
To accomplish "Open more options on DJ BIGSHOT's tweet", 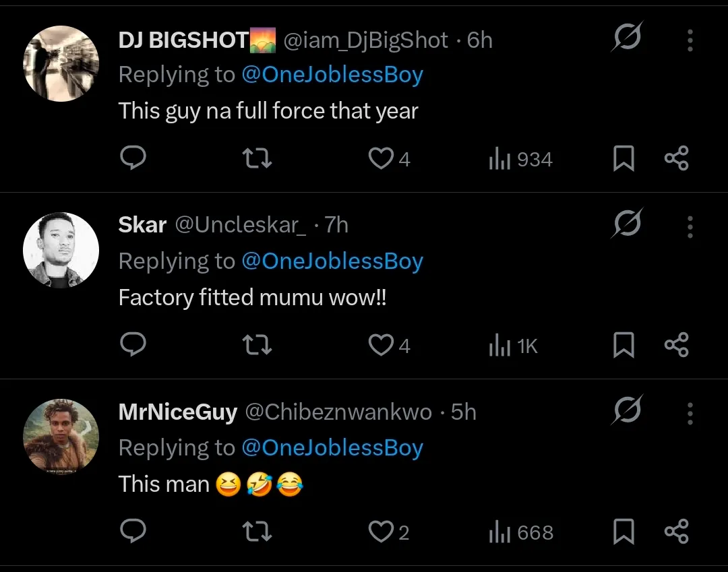I will click(690, 40).
